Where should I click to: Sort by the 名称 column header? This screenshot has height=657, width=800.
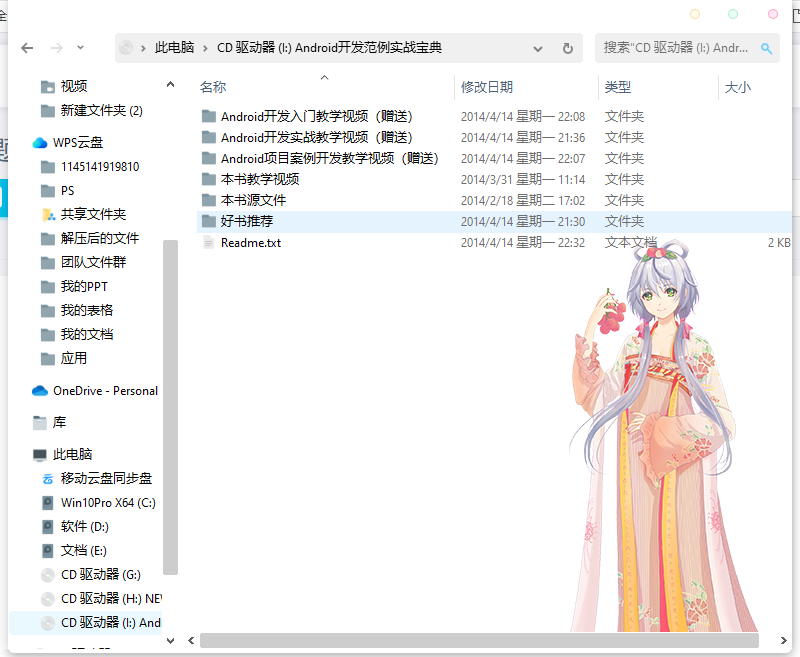[213, 87]
